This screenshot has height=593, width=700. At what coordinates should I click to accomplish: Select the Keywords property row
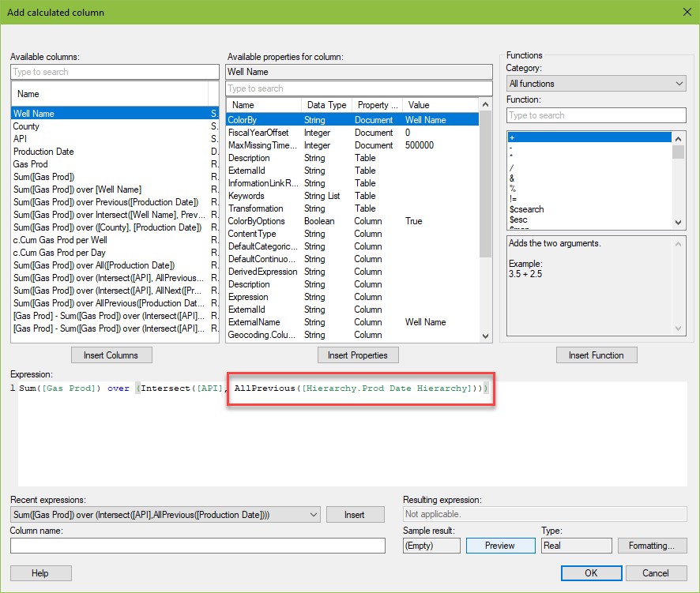coord(352,196)
